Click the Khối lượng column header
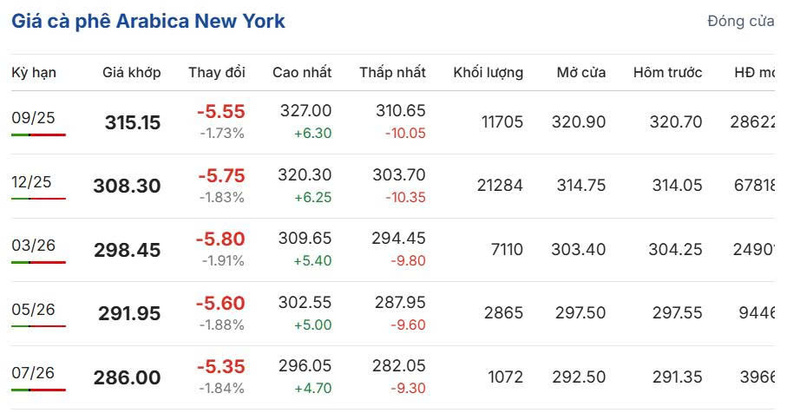Image resolution: width=800 pixels, height=413 pixels. pyautogui.click(x=488, y=73)
